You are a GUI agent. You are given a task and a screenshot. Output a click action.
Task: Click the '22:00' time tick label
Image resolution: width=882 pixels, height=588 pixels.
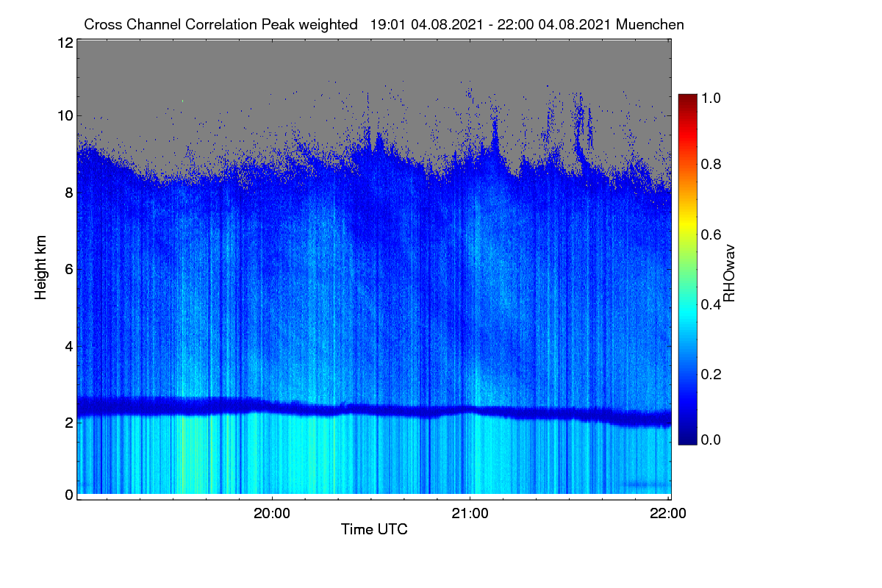pos(668,514)
